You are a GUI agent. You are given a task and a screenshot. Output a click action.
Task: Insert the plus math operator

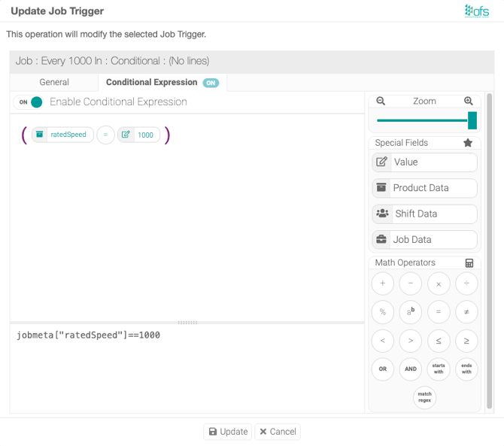[382, 284]
